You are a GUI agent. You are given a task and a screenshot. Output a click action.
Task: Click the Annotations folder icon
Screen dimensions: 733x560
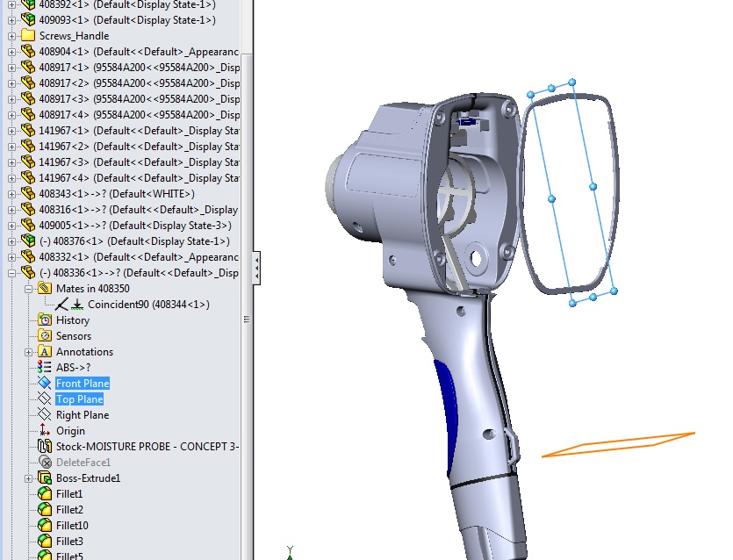[45, 351]
